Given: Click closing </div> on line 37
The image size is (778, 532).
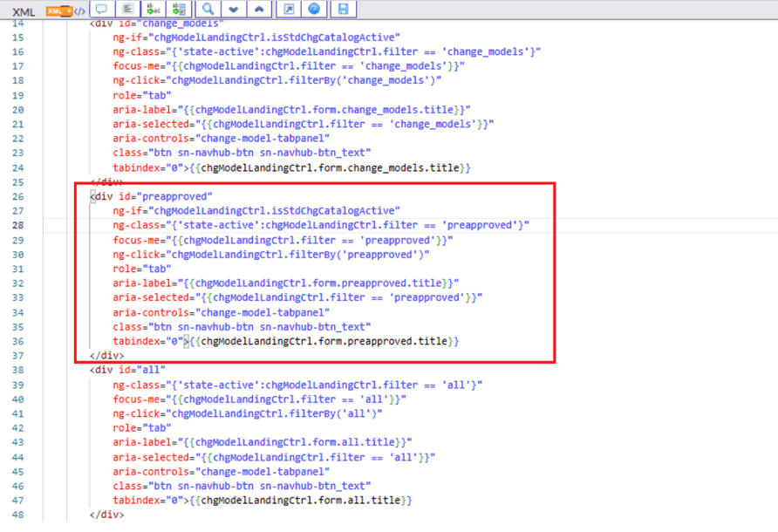Looking at the screenshot, I should (x=106, y=356).
